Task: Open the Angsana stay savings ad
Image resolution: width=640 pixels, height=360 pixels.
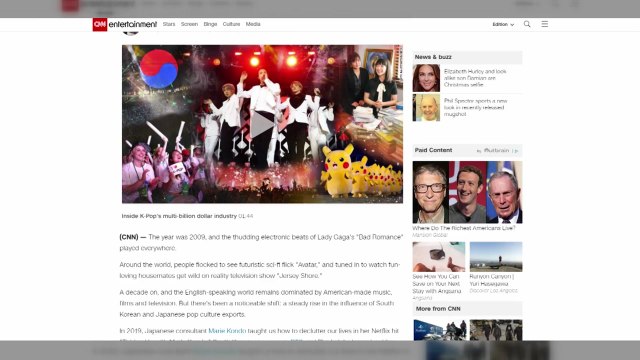Action: point(436,284)
